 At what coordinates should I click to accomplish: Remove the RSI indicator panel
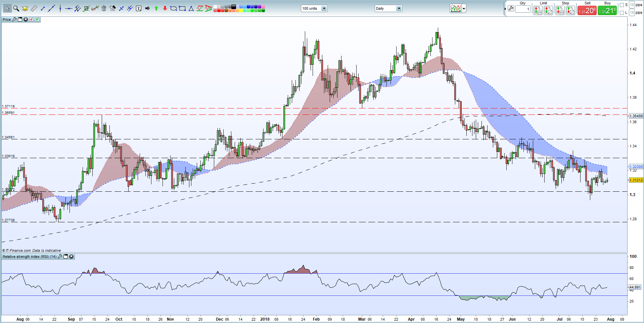point(72,257)
